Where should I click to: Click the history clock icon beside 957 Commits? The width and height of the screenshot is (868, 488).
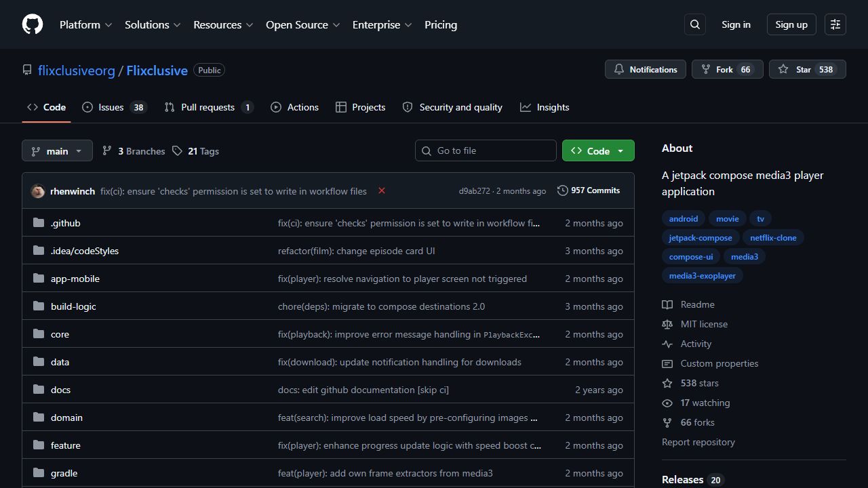[x=563, y=190]
